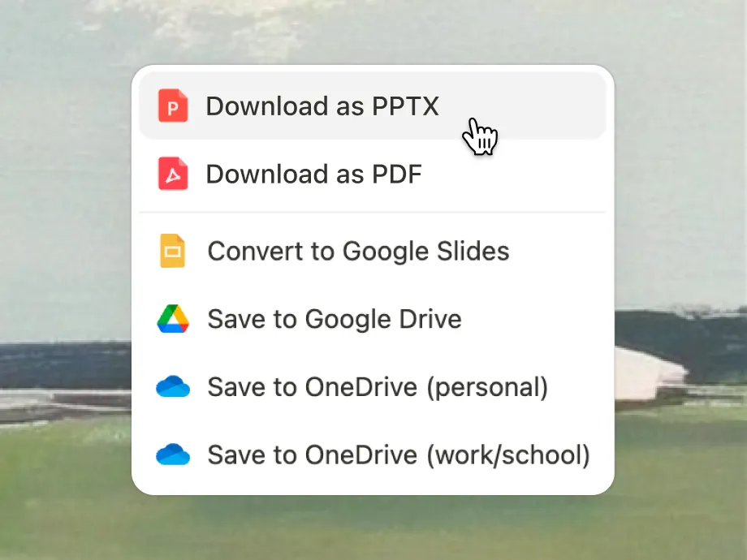747x560 pixels.
Task: Click the yellow Google Slides icon
Action: tap(173, 251)
